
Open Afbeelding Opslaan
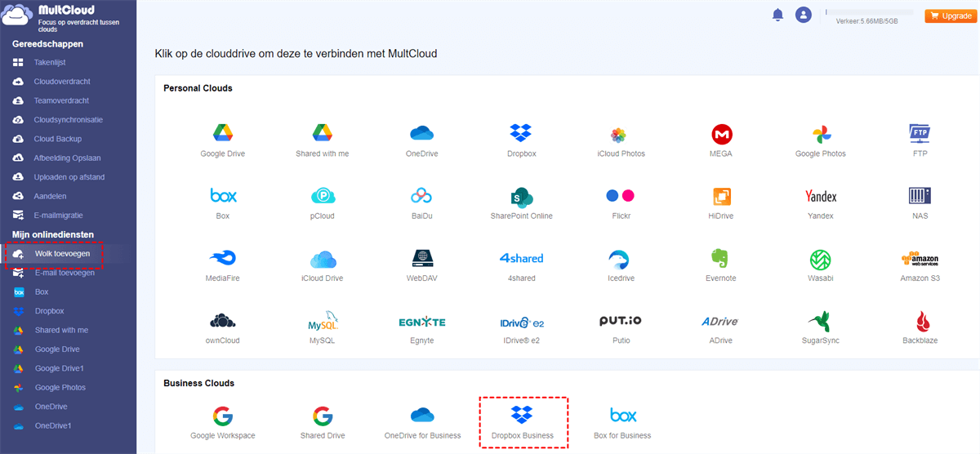point(68,158)
